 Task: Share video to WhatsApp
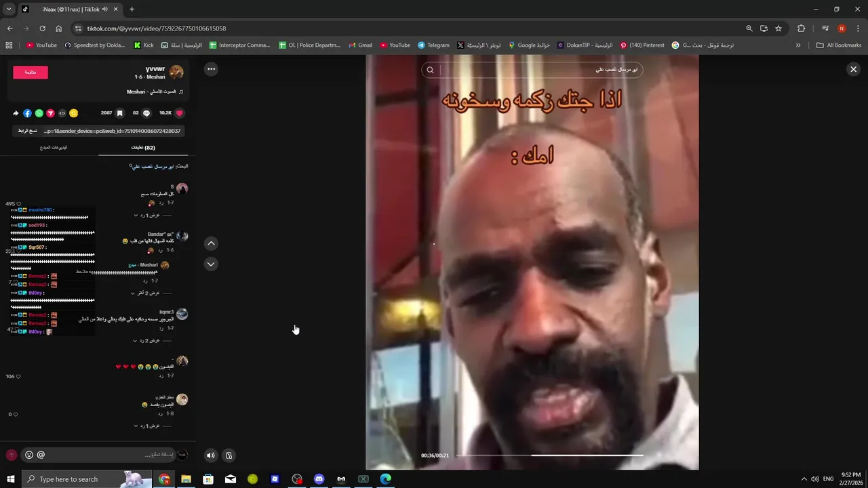[x=39, y=113]
